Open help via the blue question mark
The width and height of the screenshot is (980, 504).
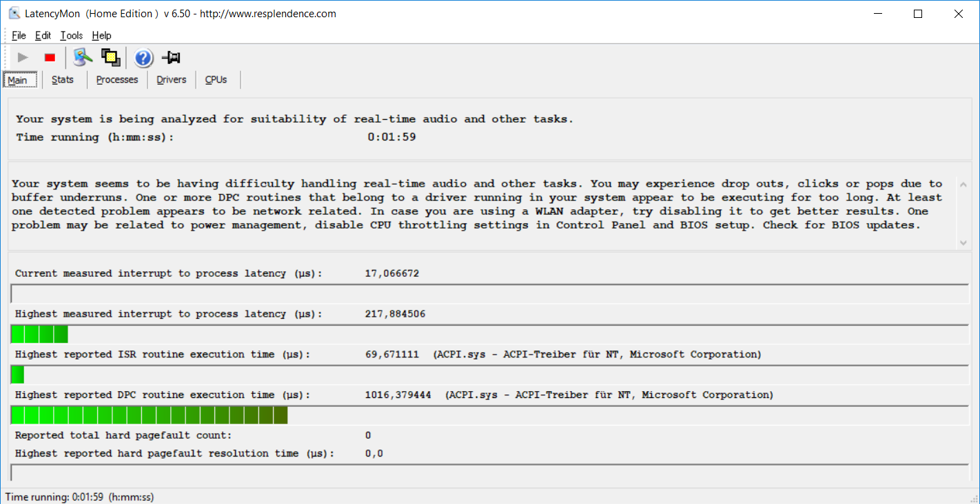coord(143,58)
